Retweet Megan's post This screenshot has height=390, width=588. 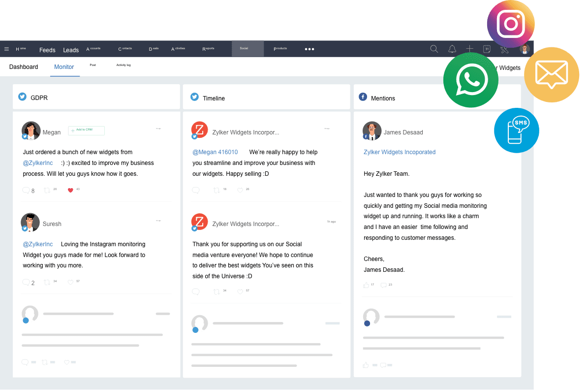click(x=47, y=190)
